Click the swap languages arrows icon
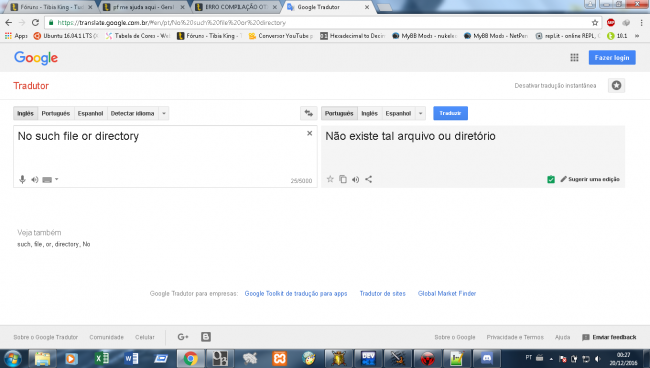Viewport: 650px width, 368px height. click(x=309, y=113)
